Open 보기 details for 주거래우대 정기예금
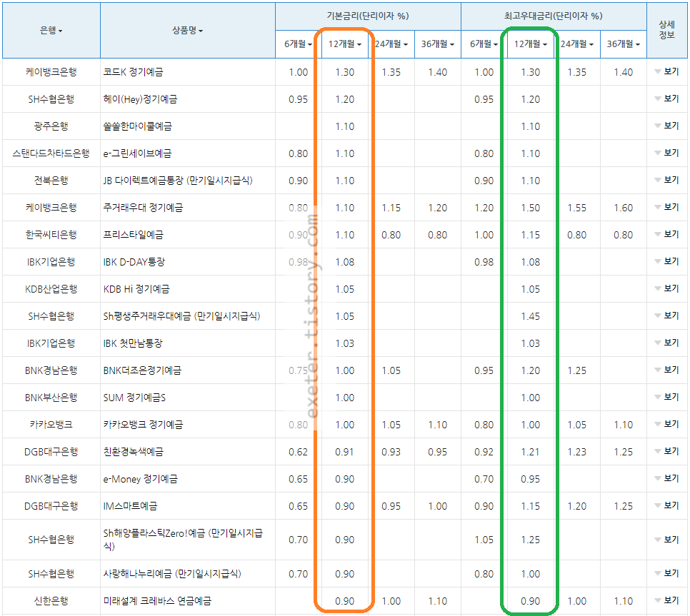Viewport: 690px width, 616px height. pos(666,207)
